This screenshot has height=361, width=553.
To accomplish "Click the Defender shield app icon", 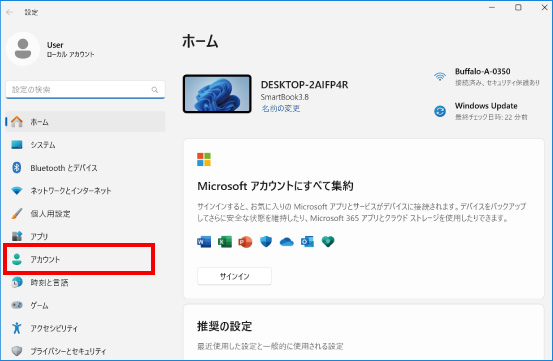I will tap(266, 242).
